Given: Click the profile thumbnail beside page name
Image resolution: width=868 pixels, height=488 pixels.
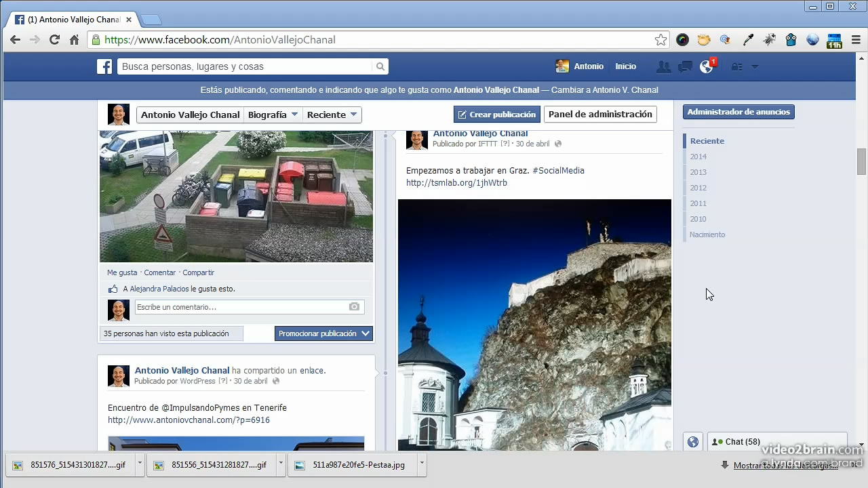Looking at the screenshot, I should point(119,115).
